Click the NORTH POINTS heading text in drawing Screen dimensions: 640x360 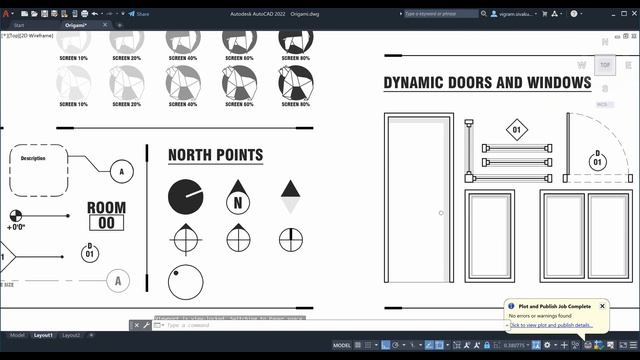216,155
